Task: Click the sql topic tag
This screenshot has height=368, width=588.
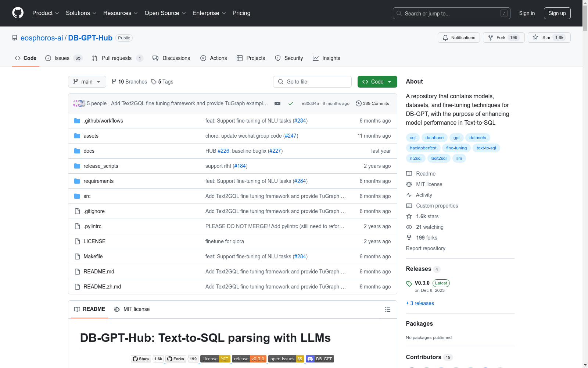Action: [x=413, y=138]
